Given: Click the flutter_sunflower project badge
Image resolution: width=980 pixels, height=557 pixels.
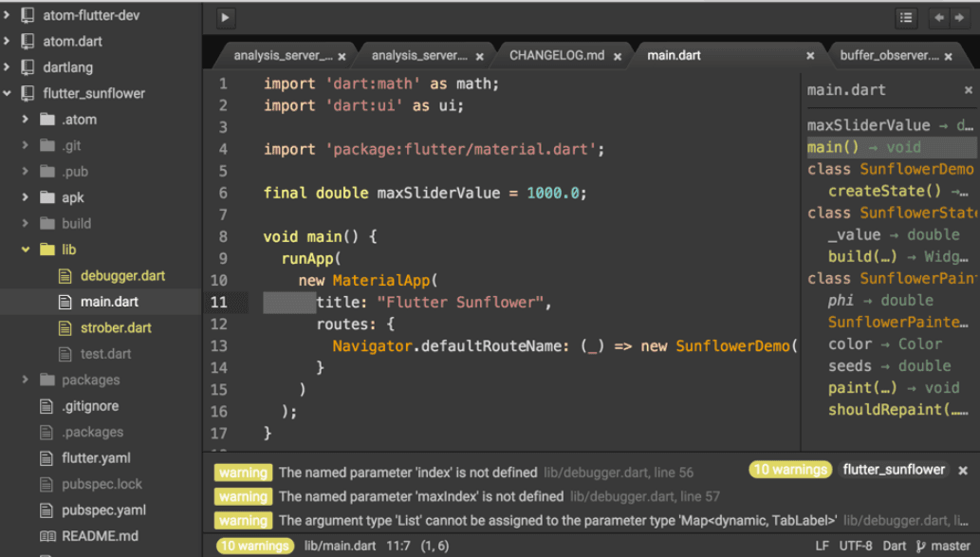Looking at the screenshot, I should pyautogui.click(x=894, y=470).
